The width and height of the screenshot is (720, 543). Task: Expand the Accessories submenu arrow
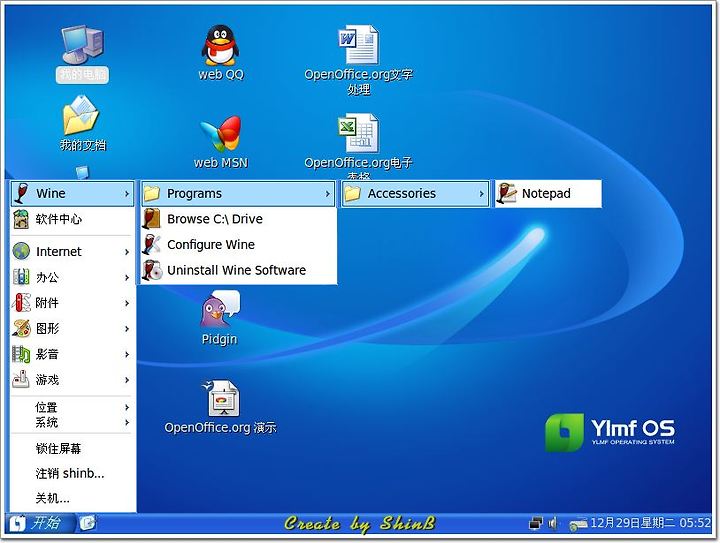tap(481, 194)
